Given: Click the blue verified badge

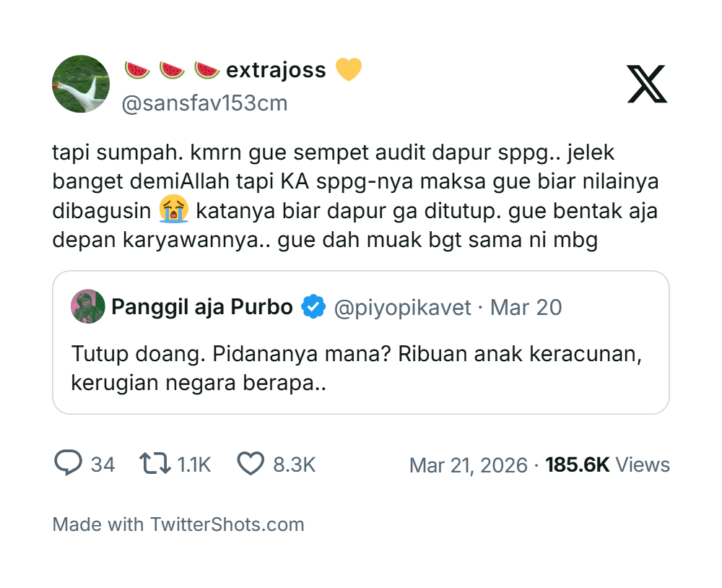Looking at the screenshot, I should [313, 307].
